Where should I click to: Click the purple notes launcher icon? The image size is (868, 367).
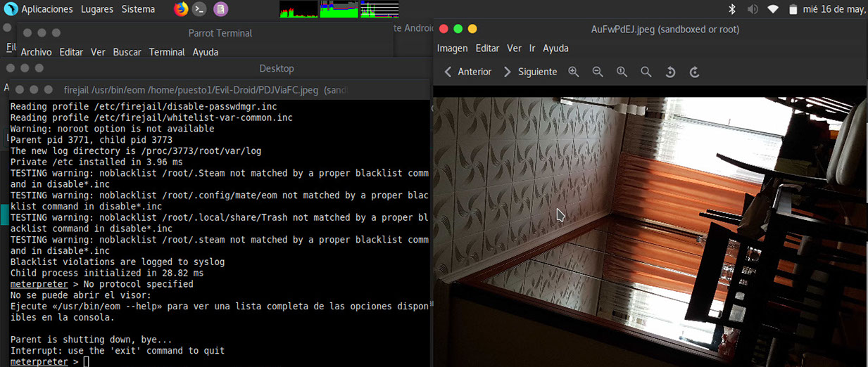(220, 9)
